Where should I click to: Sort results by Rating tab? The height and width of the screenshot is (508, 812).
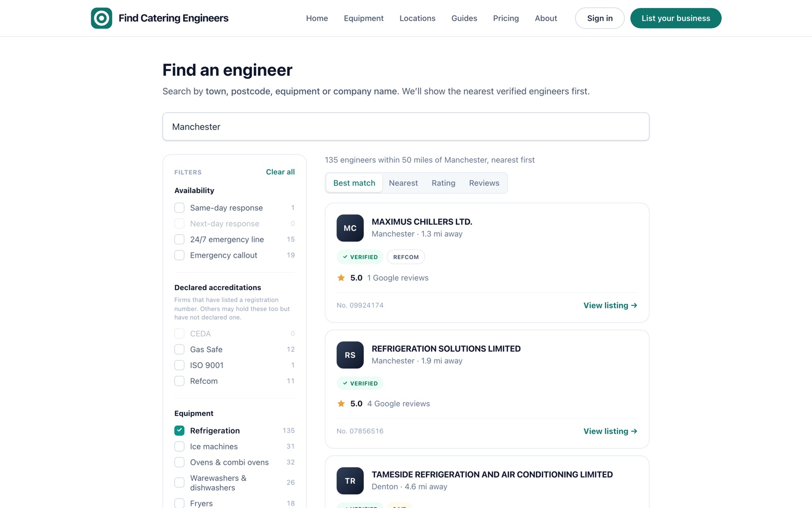click(444, 183)
